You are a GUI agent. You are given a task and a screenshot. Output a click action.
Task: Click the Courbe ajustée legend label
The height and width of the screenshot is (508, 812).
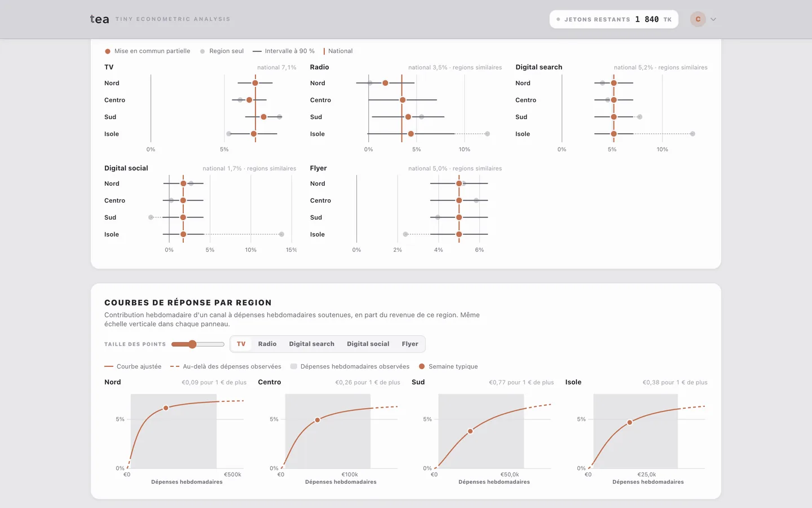click(139, 366)
